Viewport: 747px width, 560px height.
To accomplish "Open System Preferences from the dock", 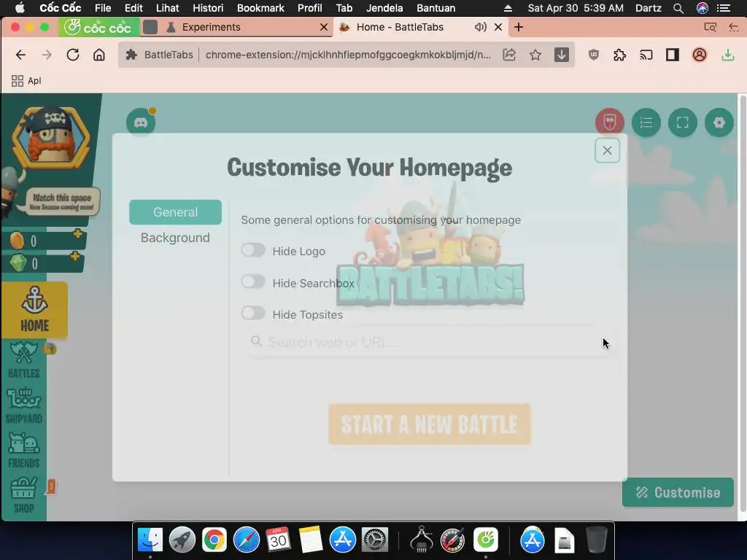I will (375, 540).
